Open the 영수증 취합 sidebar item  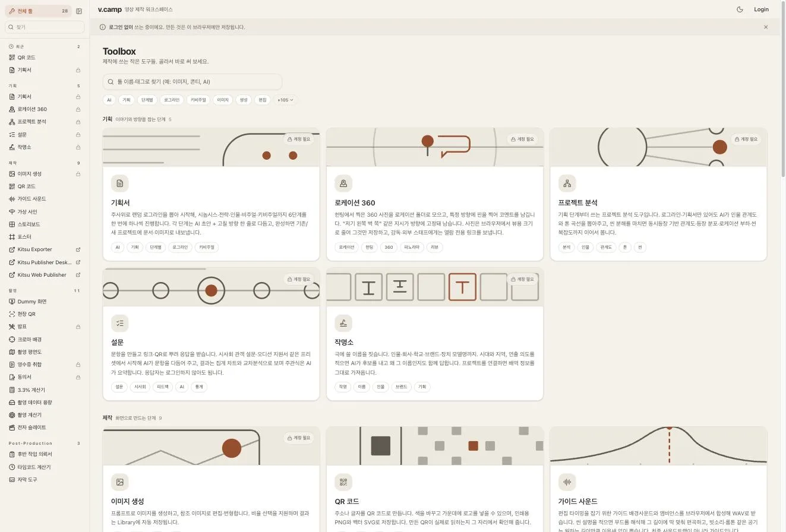tap(45, 365)
